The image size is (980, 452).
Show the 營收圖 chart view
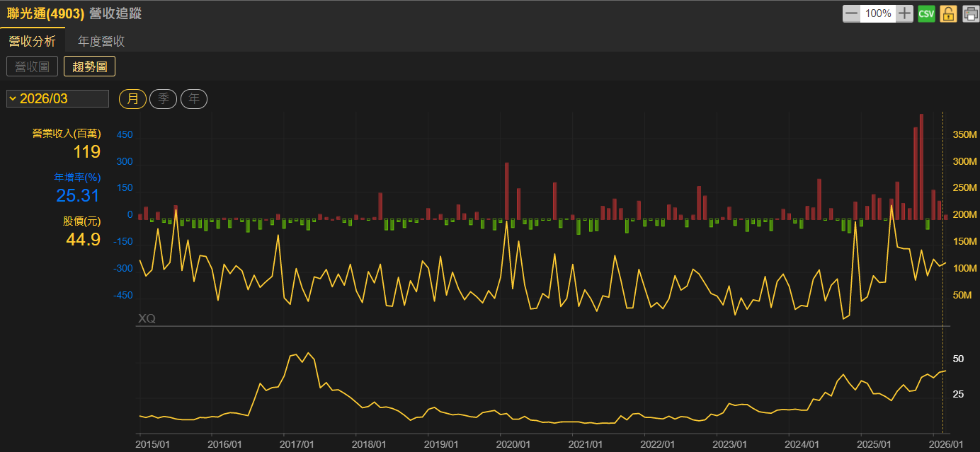tap(32, 66)
